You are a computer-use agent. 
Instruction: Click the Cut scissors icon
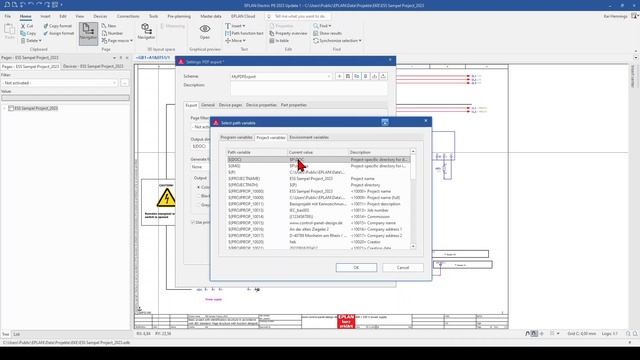(x=23, y=26)
